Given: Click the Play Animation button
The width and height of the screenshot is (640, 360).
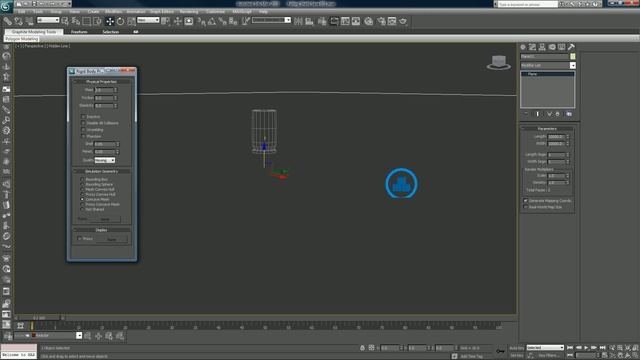Looking at the screenshot, I should click(x=587, y=348).
